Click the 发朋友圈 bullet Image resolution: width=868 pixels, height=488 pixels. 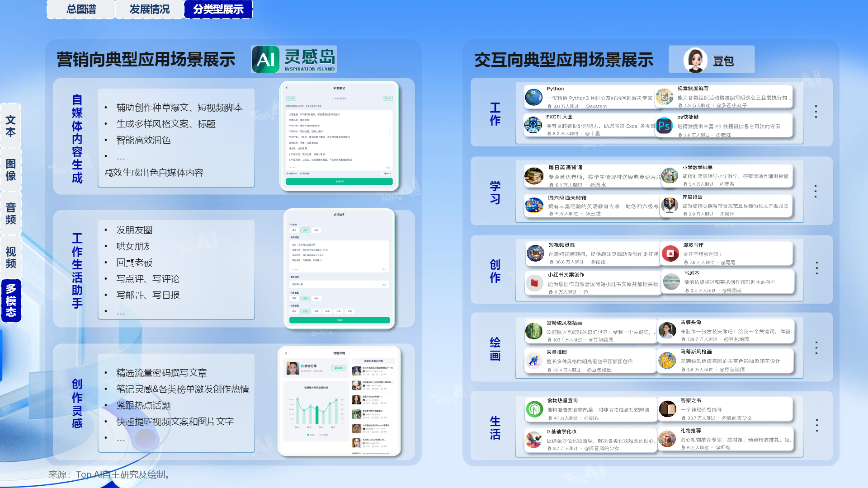(134, 230)
